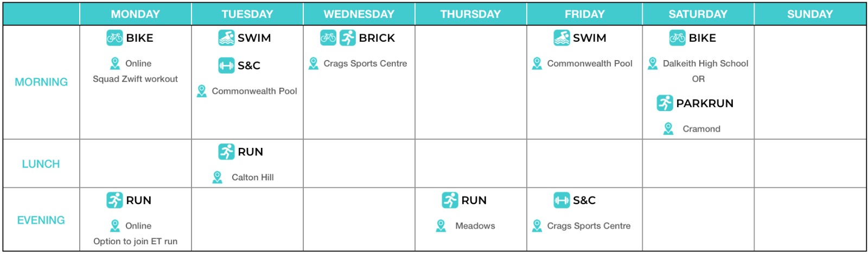Click the Friday evening S&C dumbbell icon
This screenshot has height=254, width=868.
point(561,200)
